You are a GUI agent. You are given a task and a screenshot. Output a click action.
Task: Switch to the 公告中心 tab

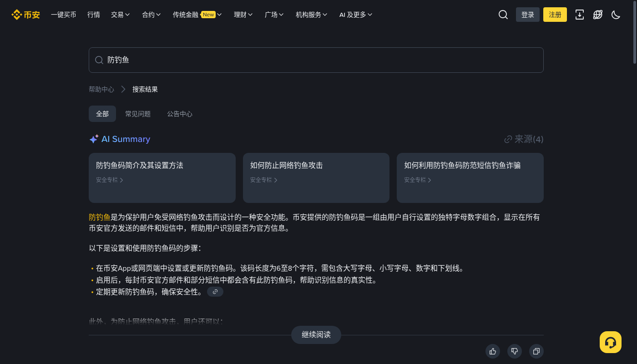point(180,114)
